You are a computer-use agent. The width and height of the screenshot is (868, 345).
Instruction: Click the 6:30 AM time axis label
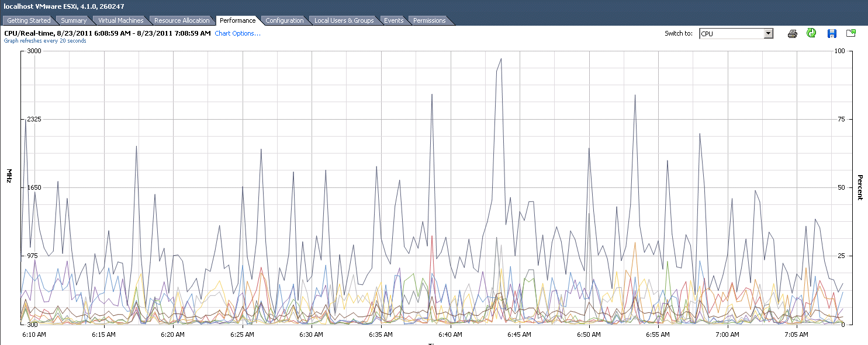click(x=311, y=335)
